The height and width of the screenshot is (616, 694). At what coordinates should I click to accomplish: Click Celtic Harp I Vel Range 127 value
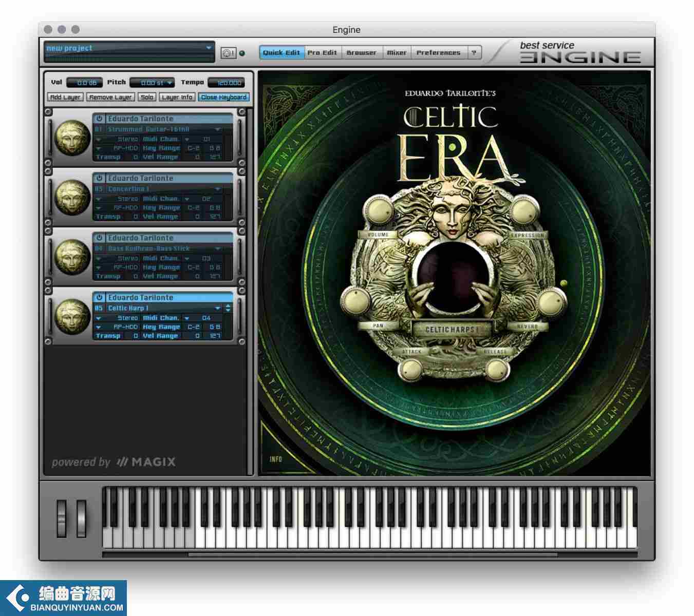(x=215, y=336)
